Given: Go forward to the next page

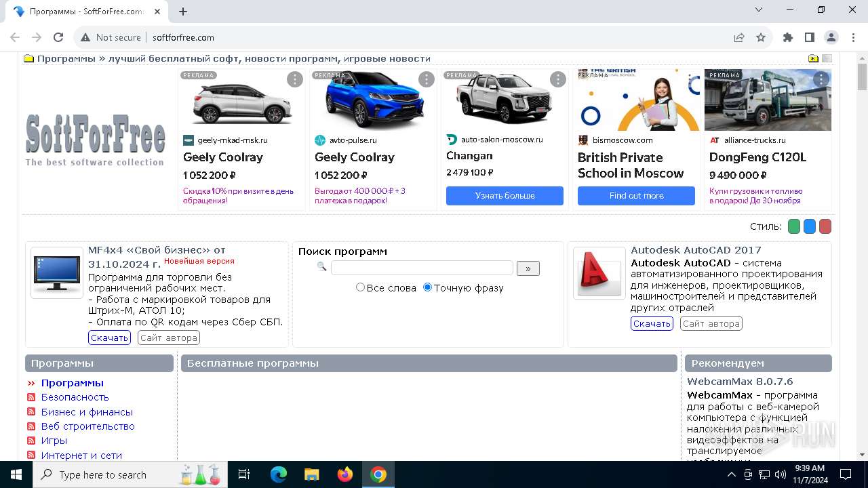Looking at the screenshot, I should [37, 37].
